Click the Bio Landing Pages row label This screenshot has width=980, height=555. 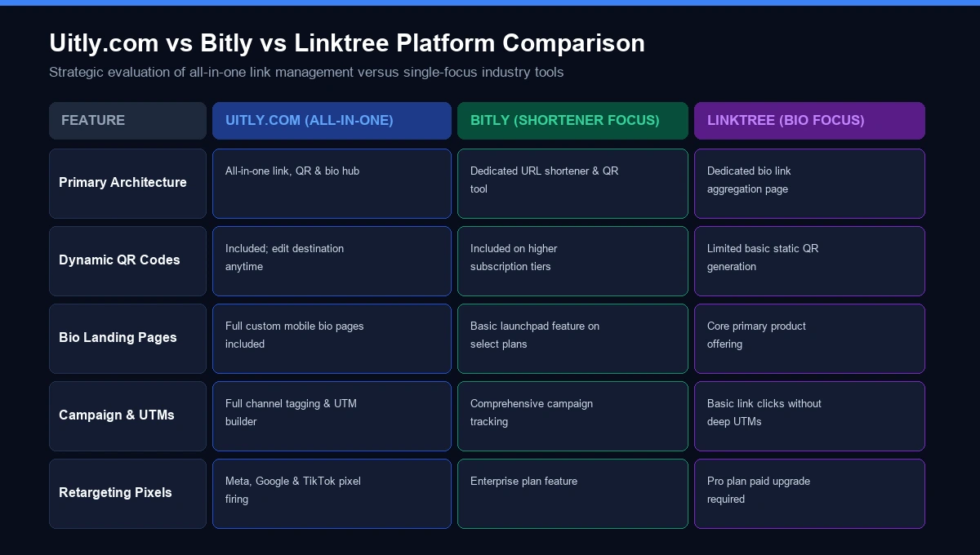127,339
